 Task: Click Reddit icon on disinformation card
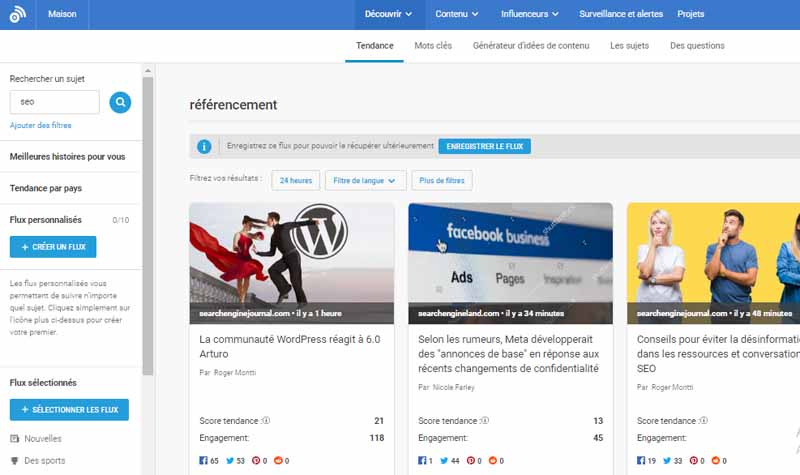(x=716, y=460)
